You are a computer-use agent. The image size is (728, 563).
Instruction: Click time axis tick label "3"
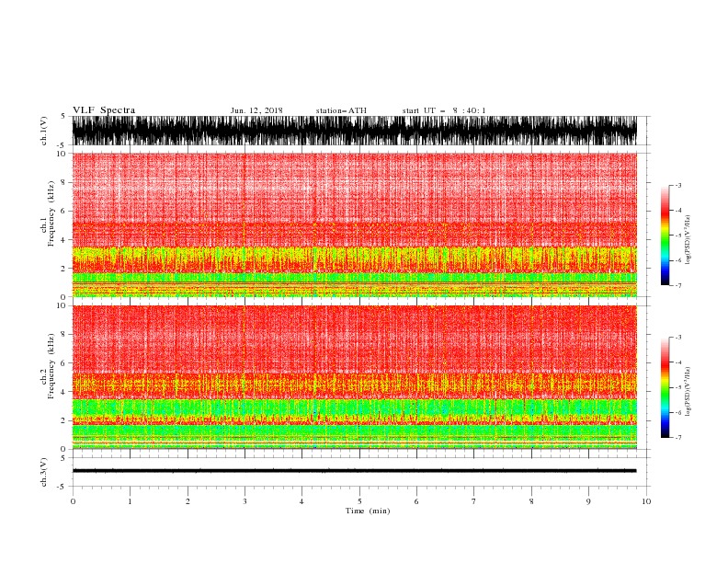click(x=245, y=501)
